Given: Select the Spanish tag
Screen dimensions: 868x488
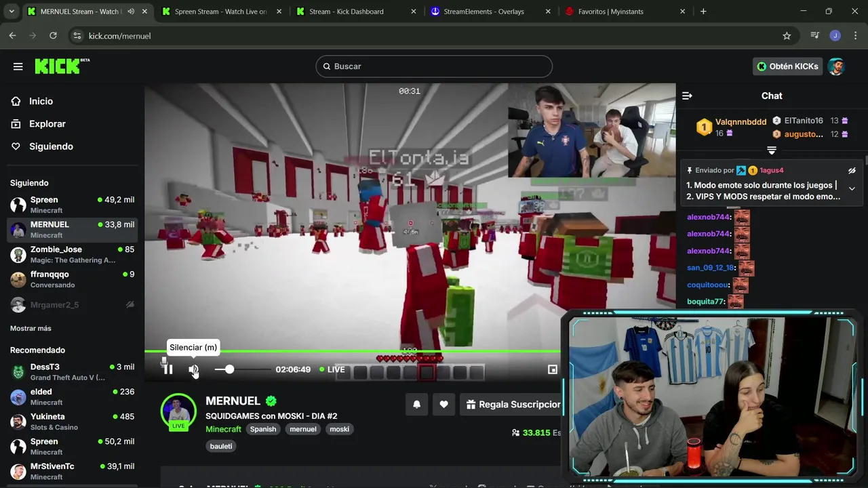Looking at the screenshot, I should tap(263, 429).
